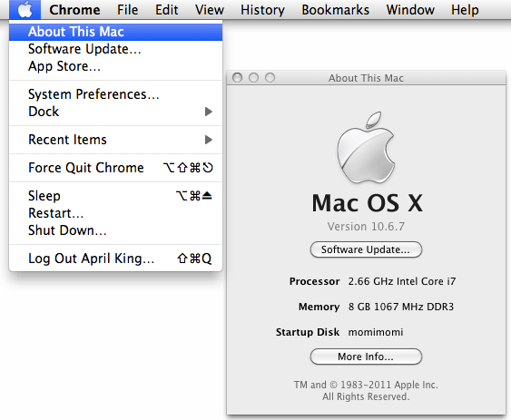Image resolution: width=511 pixels, height=420 pixels.
Task: Open the Apple menu icon
Action: tap(25, 9)
